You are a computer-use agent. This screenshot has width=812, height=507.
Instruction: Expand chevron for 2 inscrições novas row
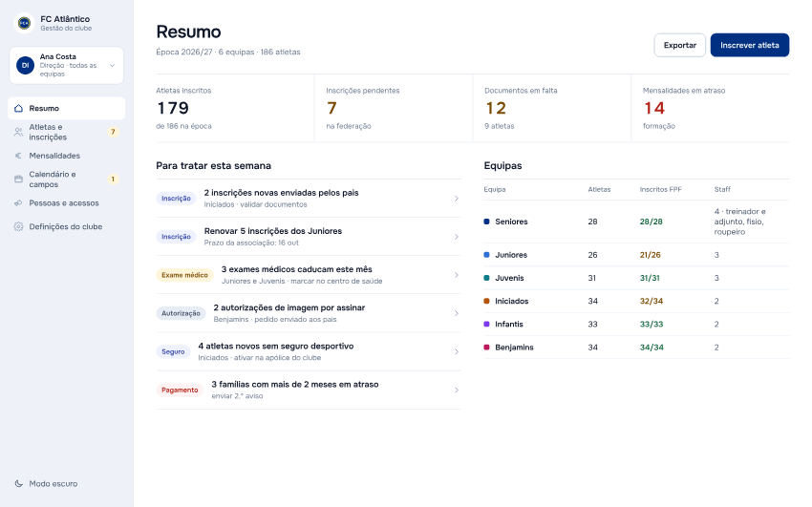457,199
